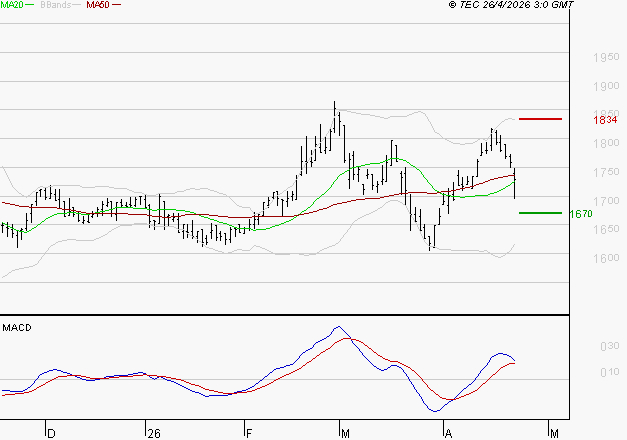Click the MACD panel title
627x440 pixels.
[17, 328]
